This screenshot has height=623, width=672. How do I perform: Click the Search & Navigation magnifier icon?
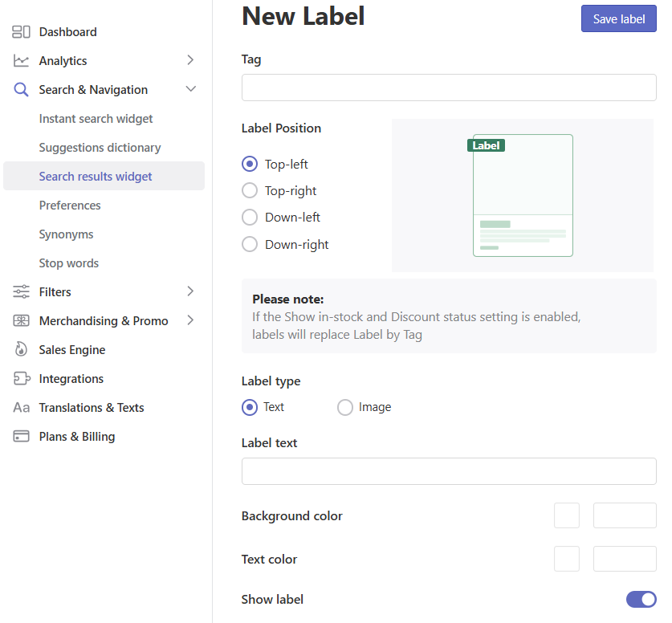[x=21, y=90]
